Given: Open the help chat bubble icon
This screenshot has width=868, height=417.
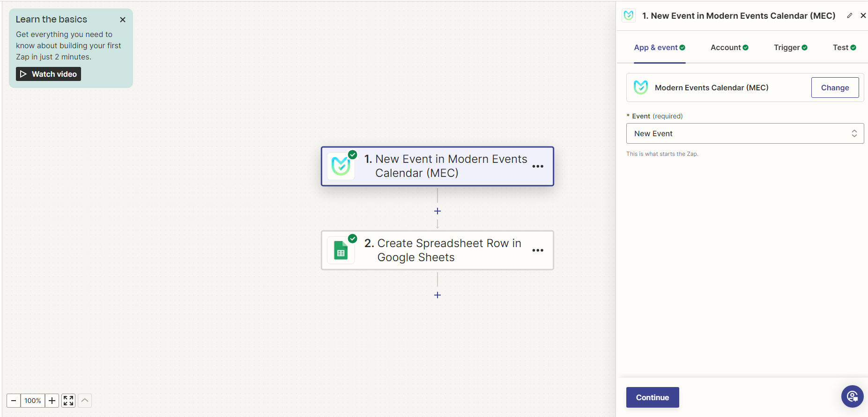Looking at the screenshot, I should pos(852,397).
